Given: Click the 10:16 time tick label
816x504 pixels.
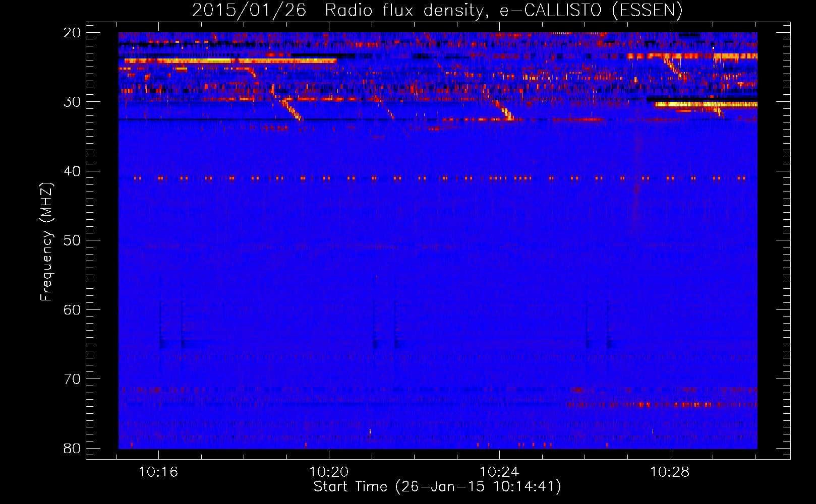Looking at the screenshot, I should [158, 472].
